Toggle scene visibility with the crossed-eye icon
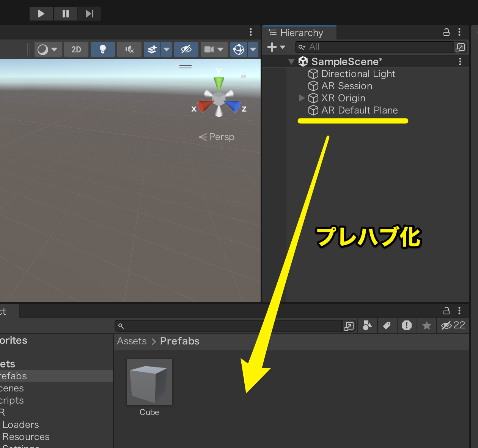Image resolution: width=478 pixels, height=448 pixels. point(186,49)
